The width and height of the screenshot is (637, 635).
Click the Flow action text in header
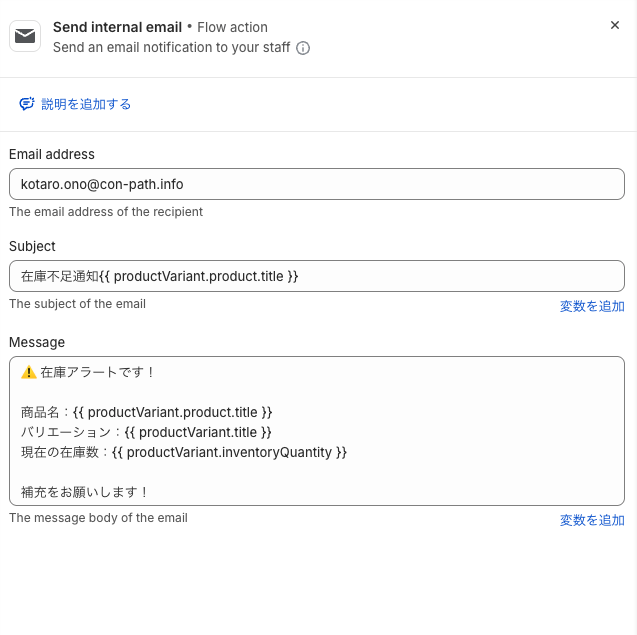pos(232,27)
